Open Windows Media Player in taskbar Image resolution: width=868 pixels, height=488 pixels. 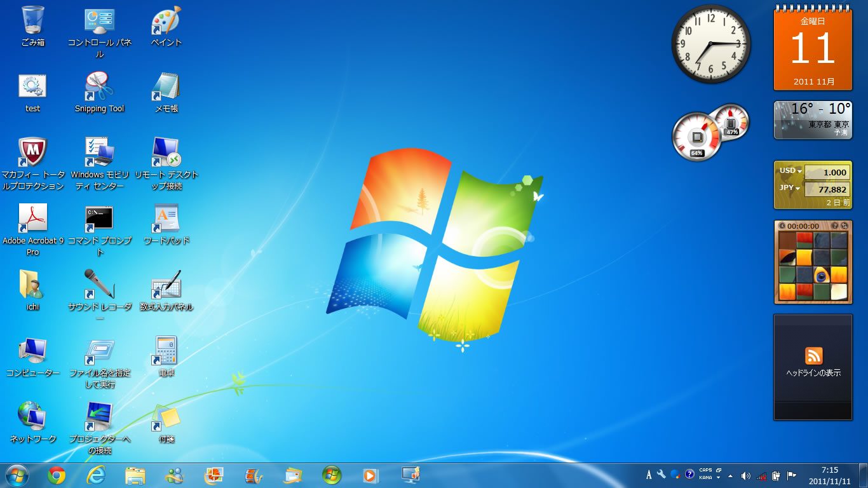click(370, 475)
